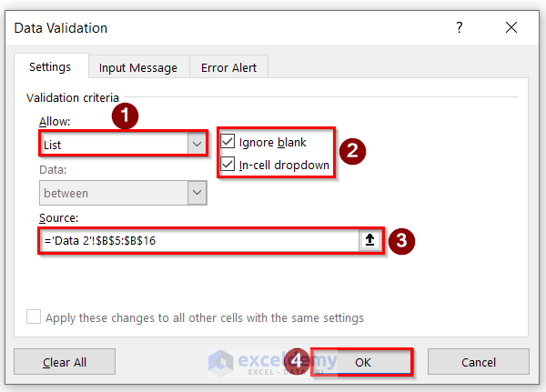This screenshot has height=392, width=546.
Task: Open the Data 'between' dropdown
Action: [197, 193]
